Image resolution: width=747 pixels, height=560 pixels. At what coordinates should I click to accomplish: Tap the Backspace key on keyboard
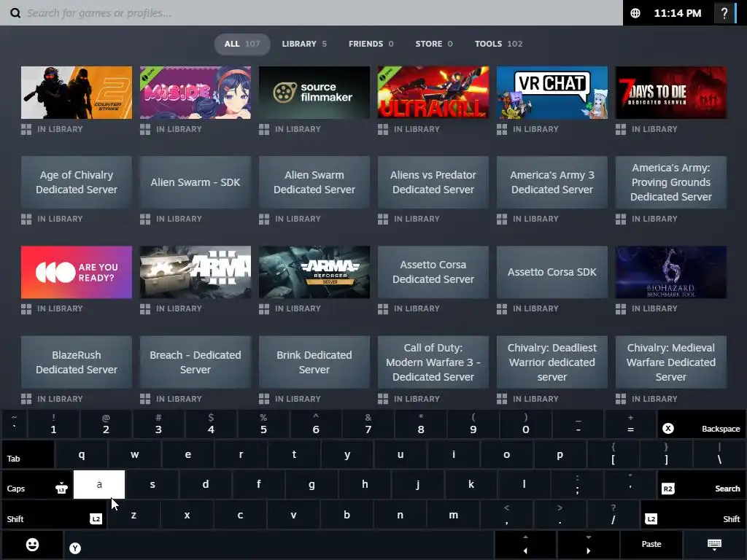[x=701, y=424]
